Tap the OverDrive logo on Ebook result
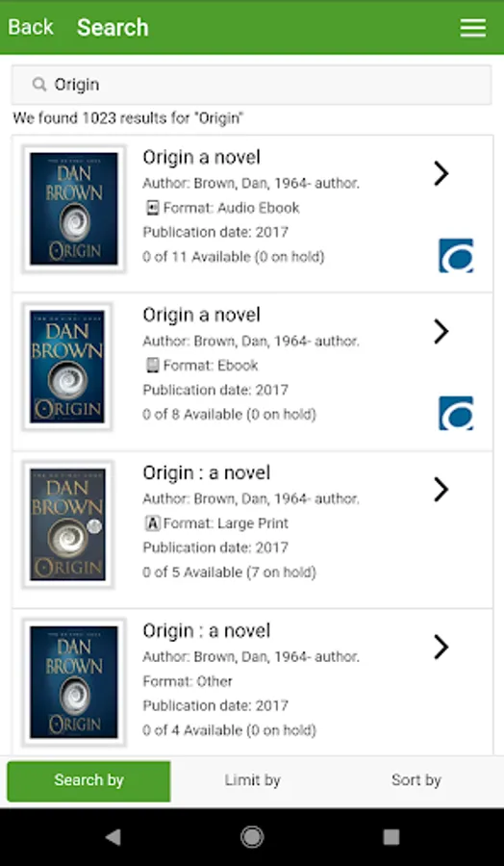Image resolution: width=504 pixels, height=866 pixels. (x=456, y=413)
